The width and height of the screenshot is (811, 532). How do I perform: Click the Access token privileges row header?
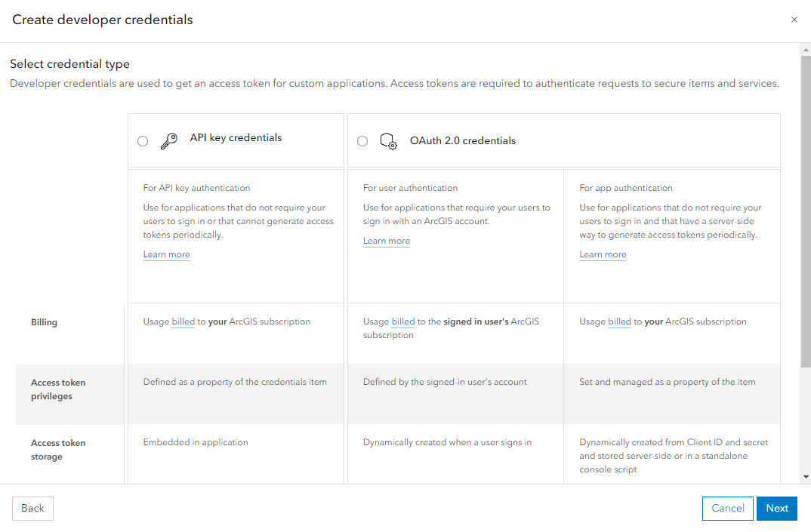click(58, 389)
